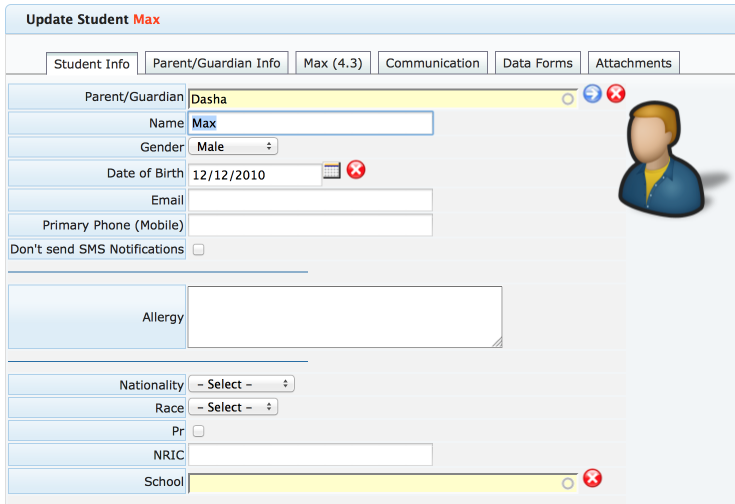Open the Gender dropdown showing Male
Image resolution: width=735 pixels, height=504 pixels.
233,146
